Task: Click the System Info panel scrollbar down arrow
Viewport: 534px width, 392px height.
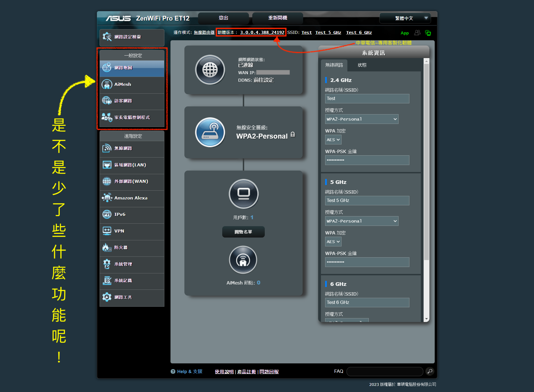Action: (426, 319)
